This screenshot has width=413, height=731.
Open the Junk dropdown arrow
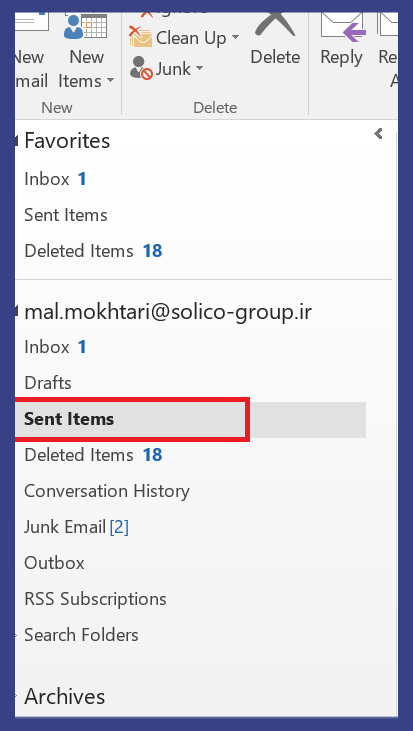(x=200, y=69)
